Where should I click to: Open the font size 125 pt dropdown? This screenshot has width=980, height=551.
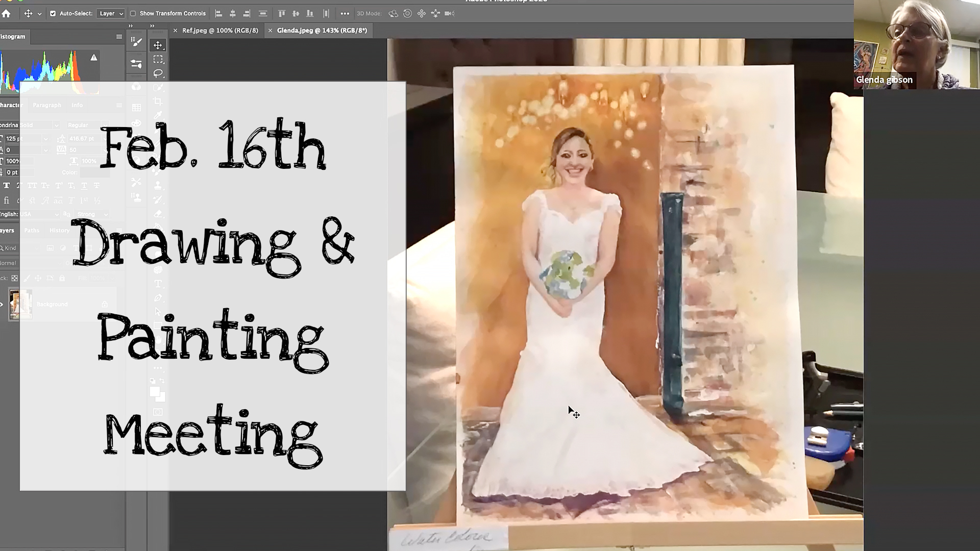coord(45,139)
